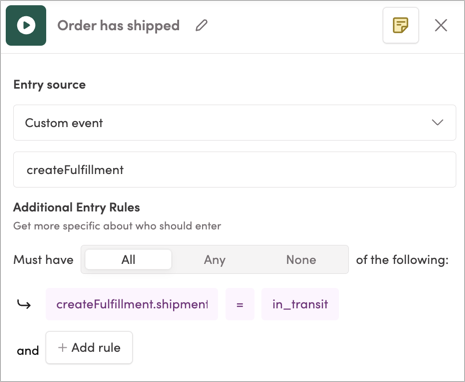Click the plus icon in Add rule
Image resolution: width=465 pixels, height=382 pixels.
(x=62, y=348)
